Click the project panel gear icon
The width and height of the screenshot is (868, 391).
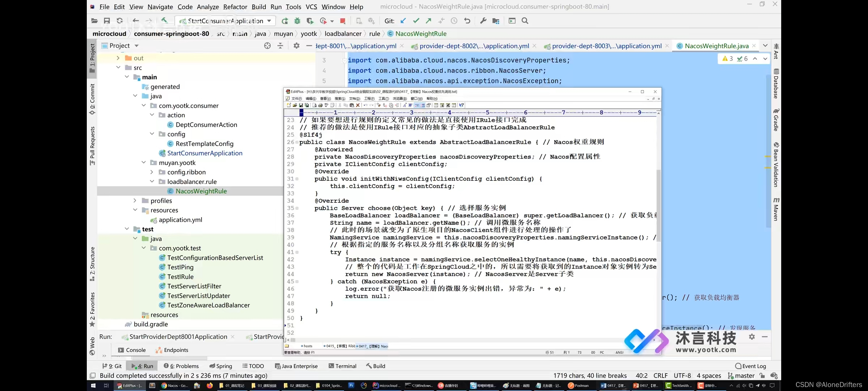(x=296, y=46)
